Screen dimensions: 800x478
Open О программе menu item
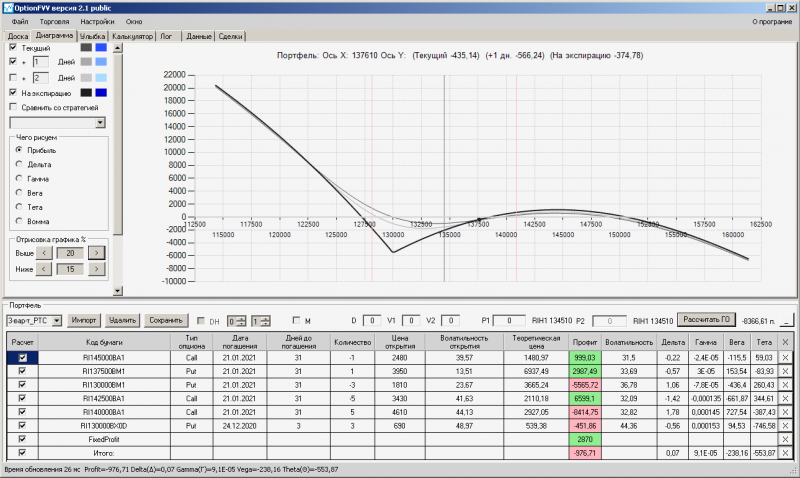pos(772,21)
